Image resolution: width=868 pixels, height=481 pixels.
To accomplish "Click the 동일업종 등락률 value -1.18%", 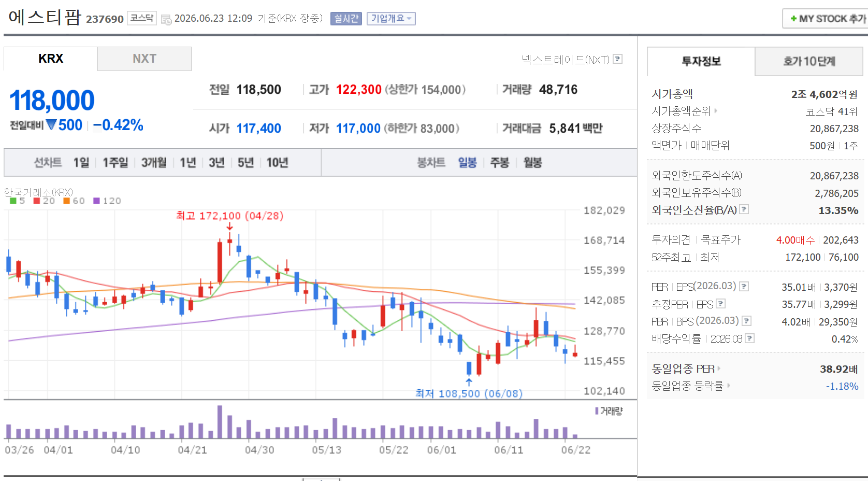I will tap(842, 386).
